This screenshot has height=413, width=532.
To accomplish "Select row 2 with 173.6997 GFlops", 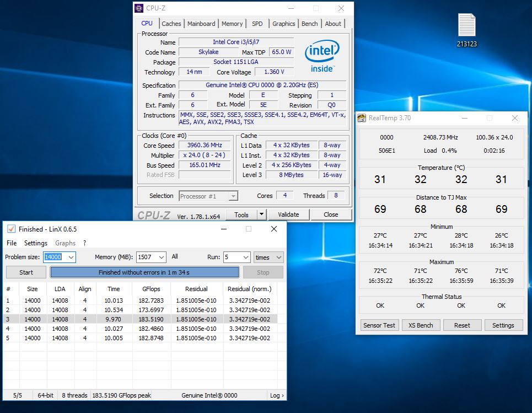I will point(140,310).
